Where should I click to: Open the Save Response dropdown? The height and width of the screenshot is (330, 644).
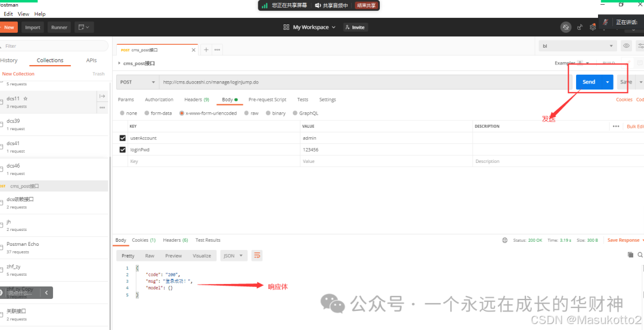point(625,240)
